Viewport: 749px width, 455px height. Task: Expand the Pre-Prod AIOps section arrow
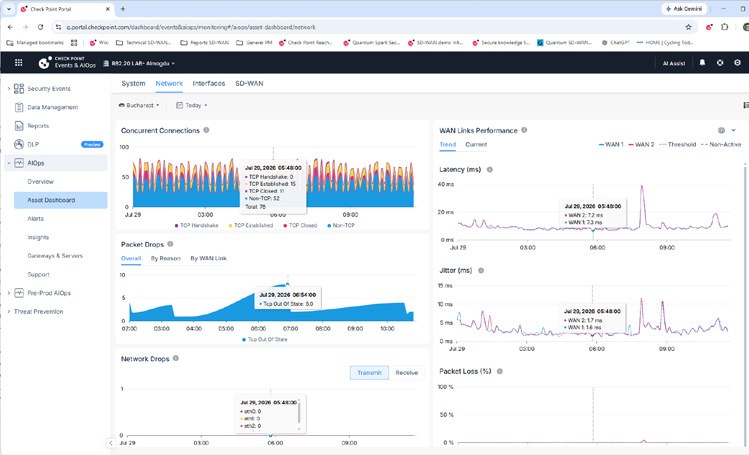9,293
